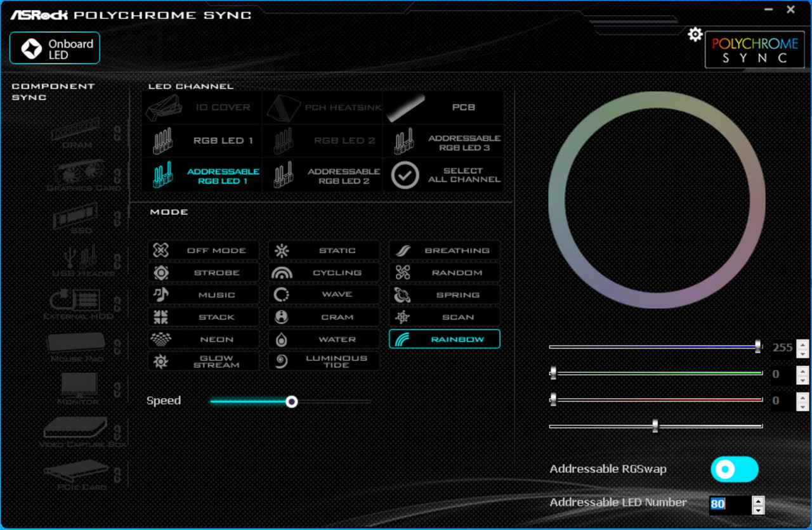
Task: Select the IO Cover LED channel
Action: (x=202, y=108)
